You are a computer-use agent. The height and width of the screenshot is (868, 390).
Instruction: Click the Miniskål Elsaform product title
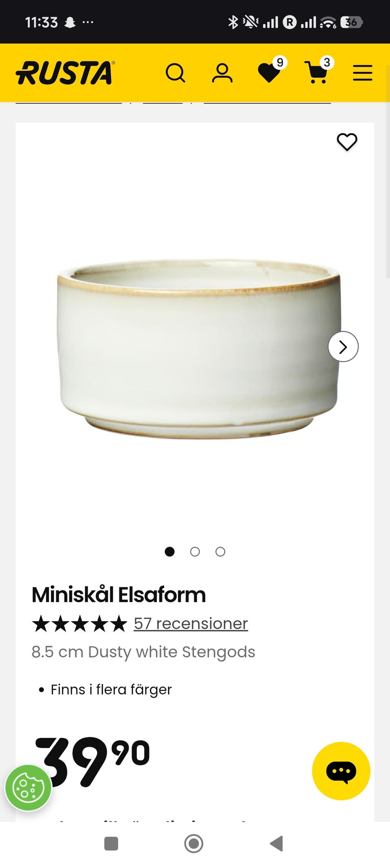point(119,595)
